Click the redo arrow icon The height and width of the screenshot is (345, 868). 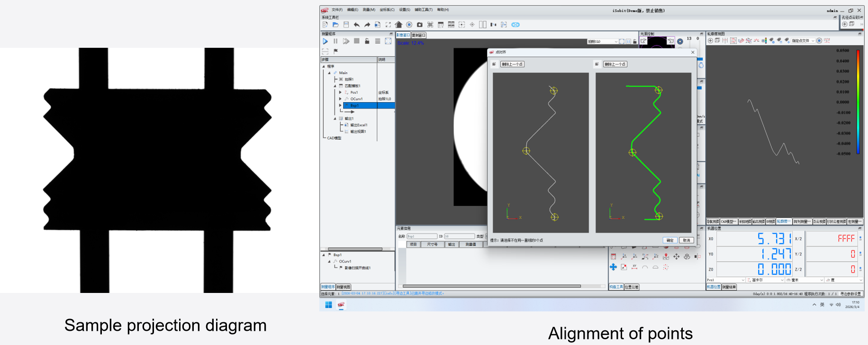[x=367, y=25]
